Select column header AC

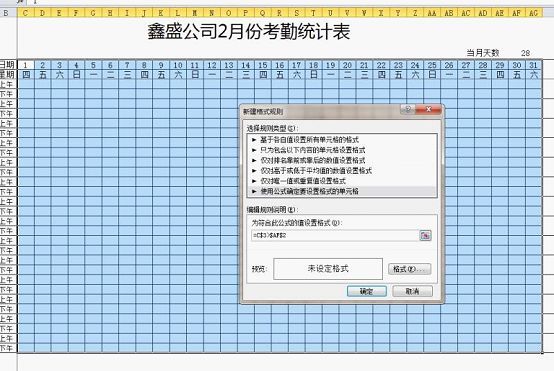(466, 13)
